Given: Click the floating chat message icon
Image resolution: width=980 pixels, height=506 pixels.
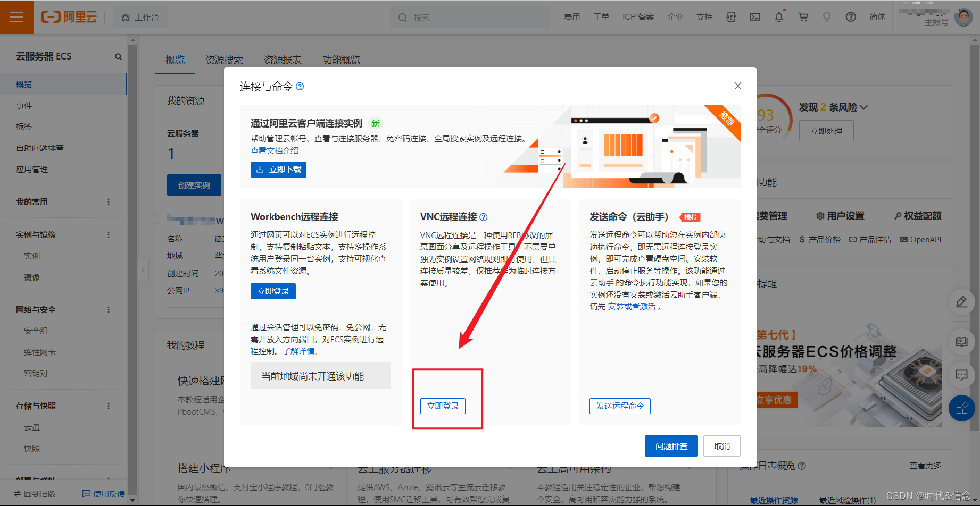Looking at the screenshot, I should pos(962,375).
